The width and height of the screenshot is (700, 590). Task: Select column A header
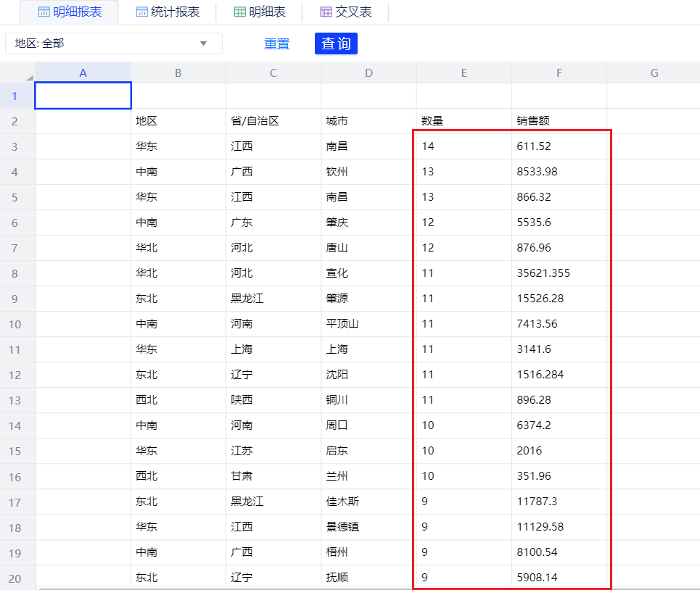(83, 72)
